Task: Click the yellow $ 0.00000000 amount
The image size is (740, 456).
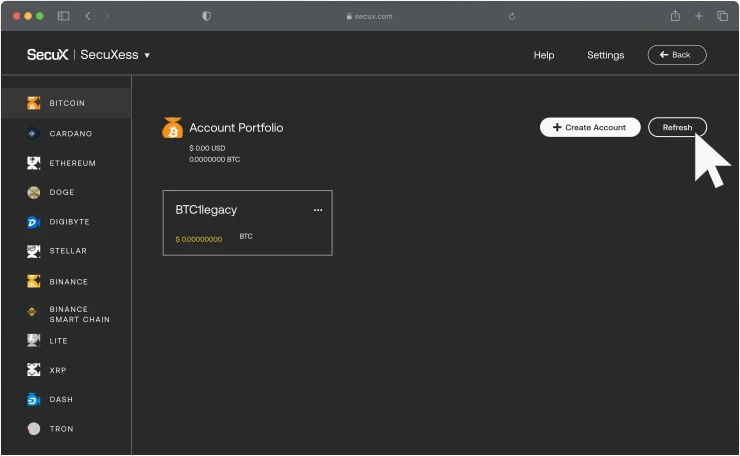Action: 199,239
